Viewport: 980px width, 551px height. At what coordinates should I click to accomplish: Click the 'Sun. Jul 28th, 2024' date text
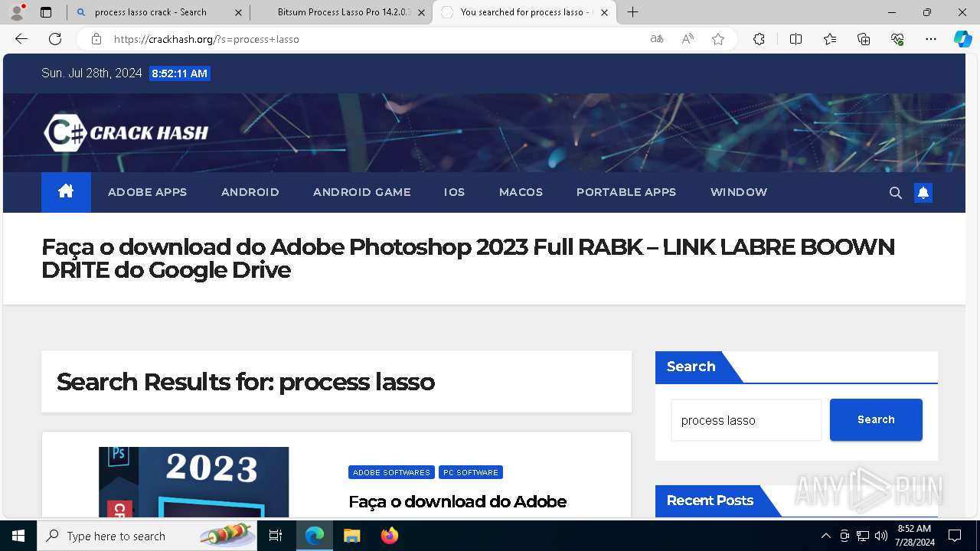[x=92, y=73]
